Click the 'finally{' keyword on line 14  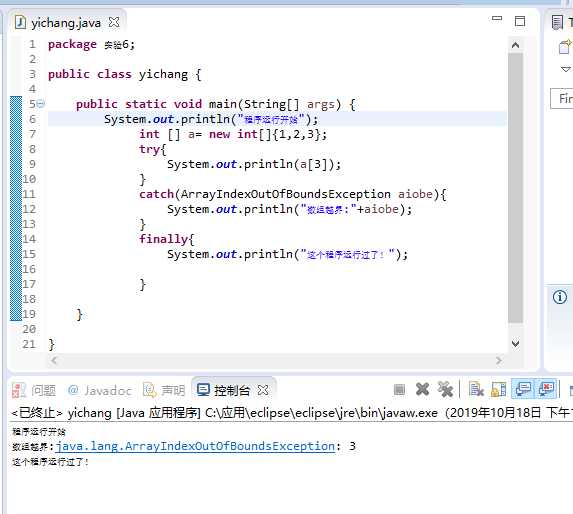click(167, 239)
